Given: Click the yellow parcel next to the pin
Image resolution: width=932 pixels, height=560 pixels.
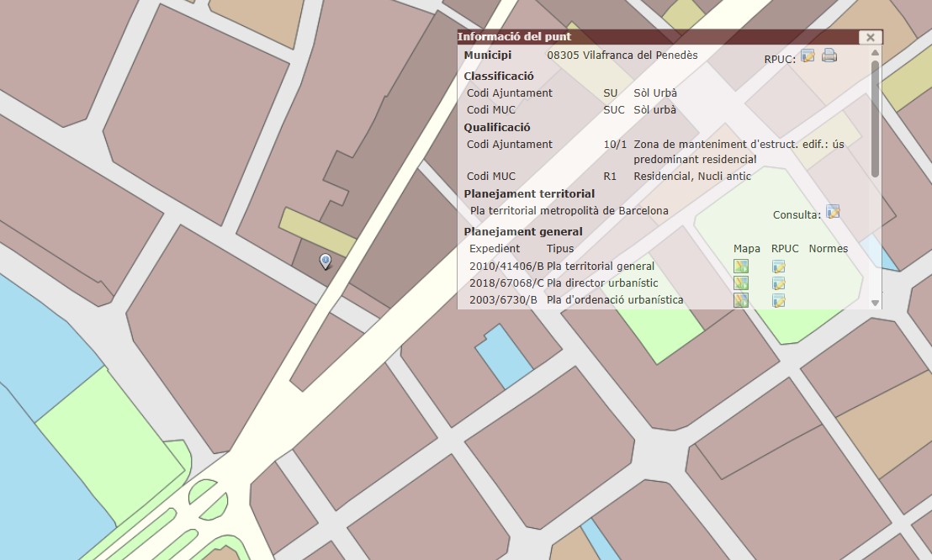Looking at the screenshot, I should (x=317, y=232).
